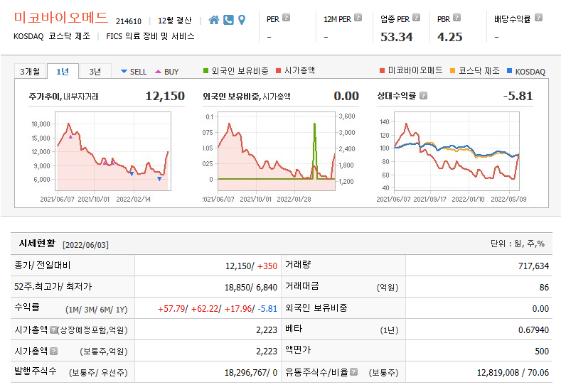The height and width of the screenshot is (392, 561).
Task: Click the +350 price change value
Action: click(267, 266)
